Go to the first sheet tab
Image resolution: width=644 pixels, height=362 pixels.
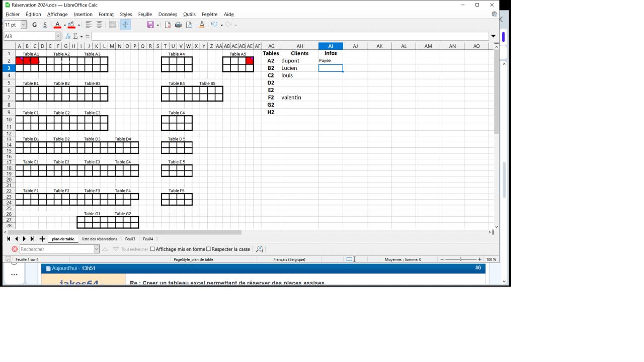click(9, 239)
